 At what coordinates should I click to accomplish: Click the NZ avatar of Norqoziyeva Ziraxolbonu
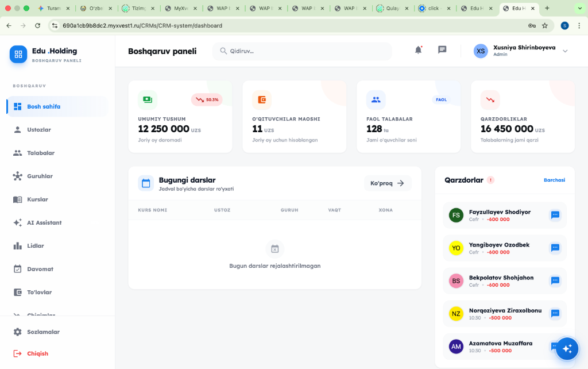point(456,313)
